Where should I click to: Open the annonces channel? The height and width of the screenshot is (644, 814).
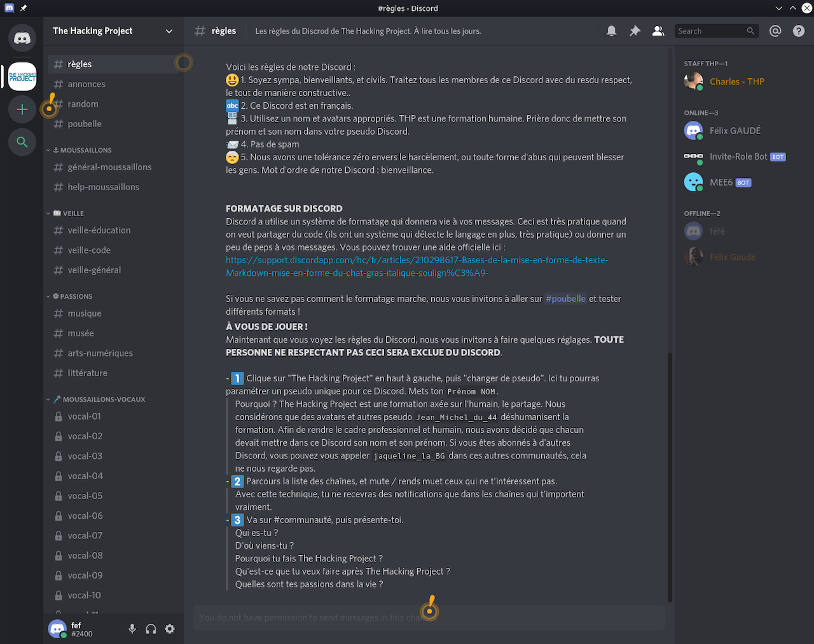click(113, 84)
